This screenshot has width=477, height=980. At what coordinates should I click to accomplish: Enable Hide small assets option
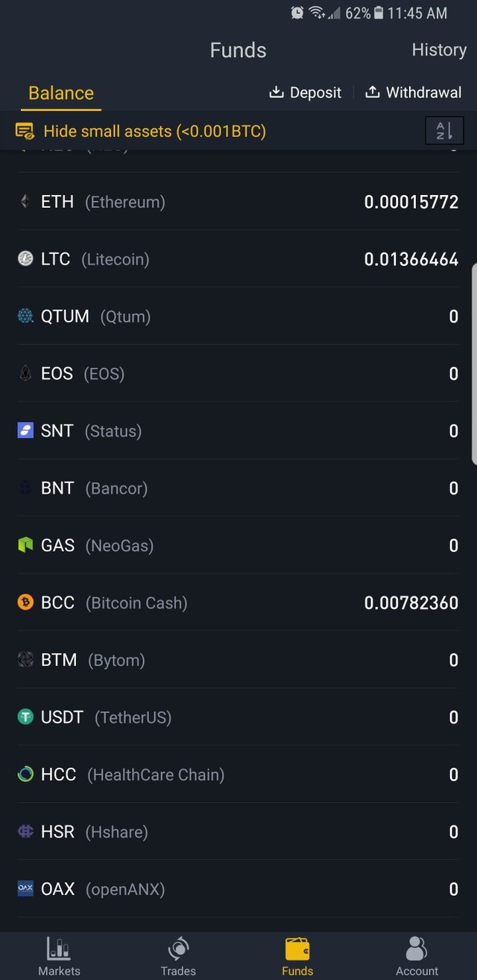pyautogui.click(x=154, y=131)
